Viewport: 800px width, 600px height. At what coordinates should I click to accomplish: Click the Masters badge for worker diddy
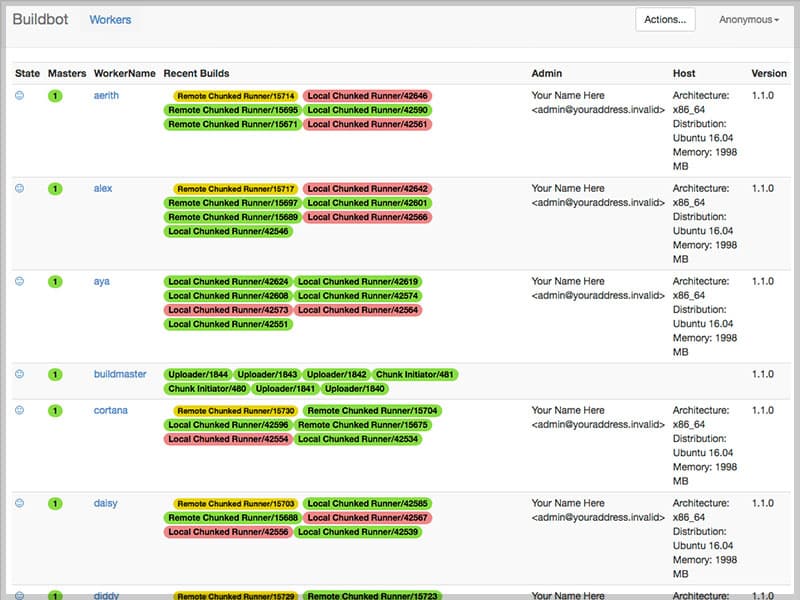(54, 593)
